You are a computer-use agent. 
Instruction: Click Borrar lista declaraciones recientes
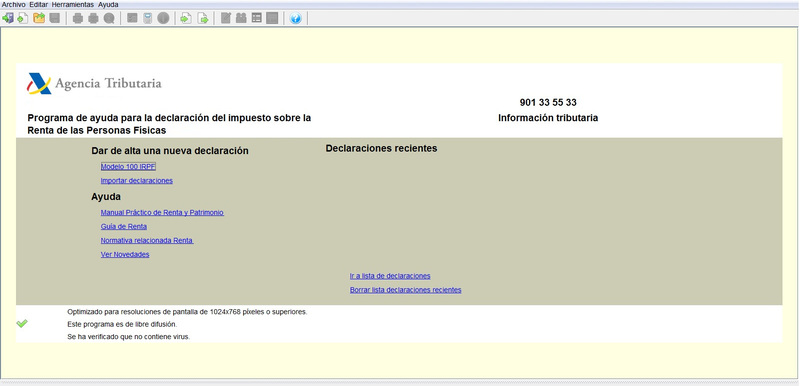point(406,290)
